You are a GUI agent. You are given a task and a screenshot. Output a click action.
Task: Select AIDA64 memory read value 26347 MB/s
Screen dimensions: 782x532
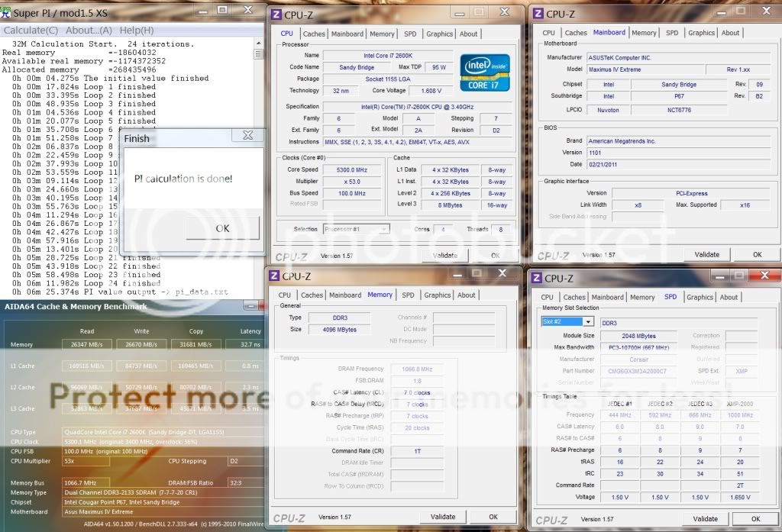coord(87,344)
